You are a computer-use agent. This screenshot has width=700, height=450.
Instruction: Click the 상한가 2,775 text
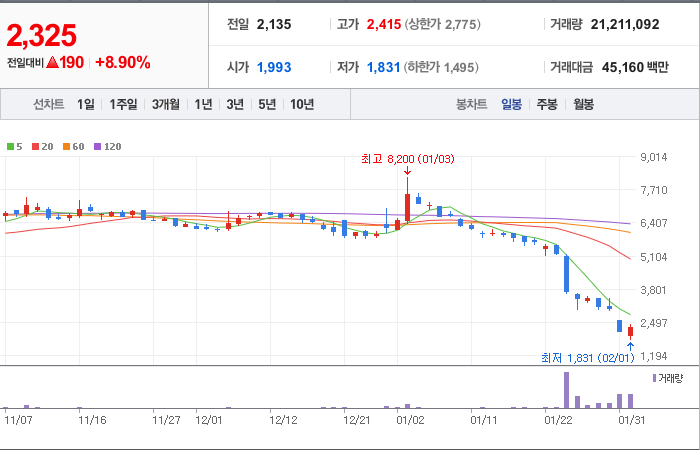pos(443,24)
